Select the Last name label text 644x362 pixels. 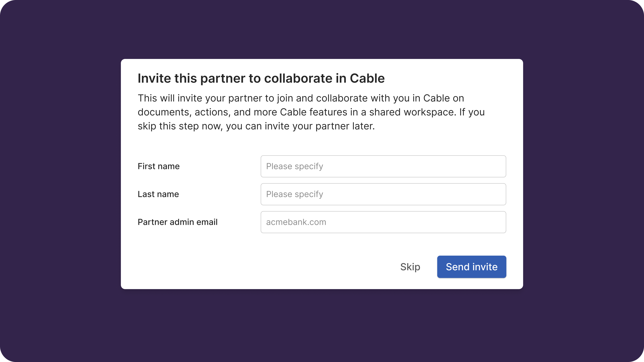tap(158, 194)
